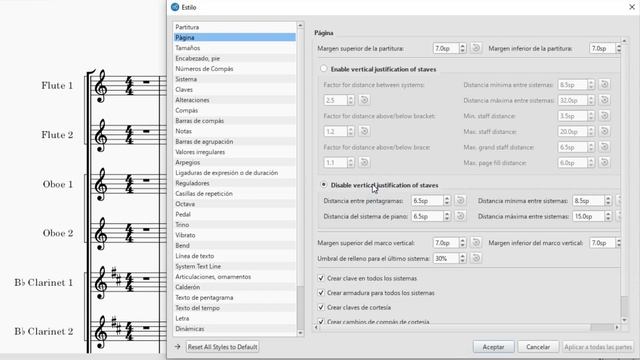
Task: Toggle Crear cambios de compás de cortesía
Action: [321, 322]
